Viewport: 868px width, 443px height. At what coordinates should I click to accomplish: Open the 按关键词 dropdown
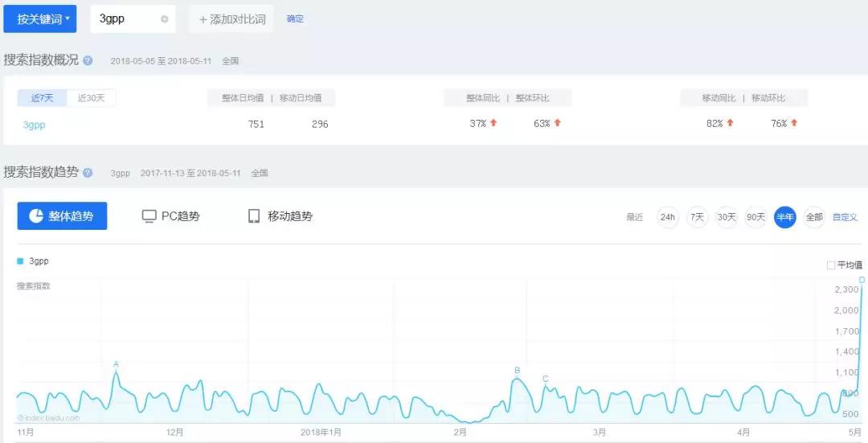40,19
